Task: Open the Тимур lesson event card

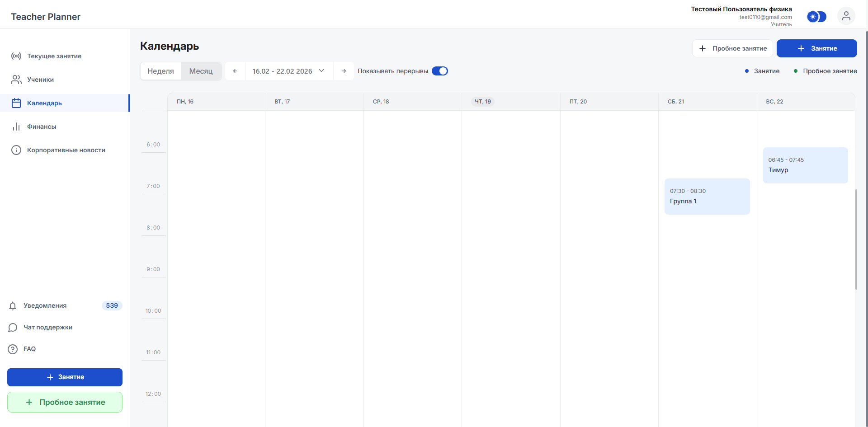Action: [x=805, y=165]
